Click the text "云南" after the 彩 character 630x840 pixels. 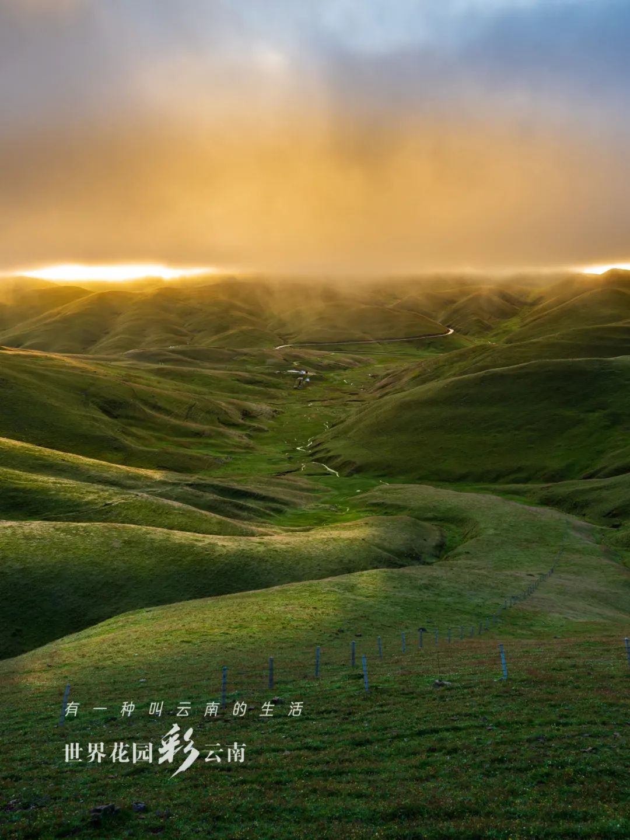225,752
